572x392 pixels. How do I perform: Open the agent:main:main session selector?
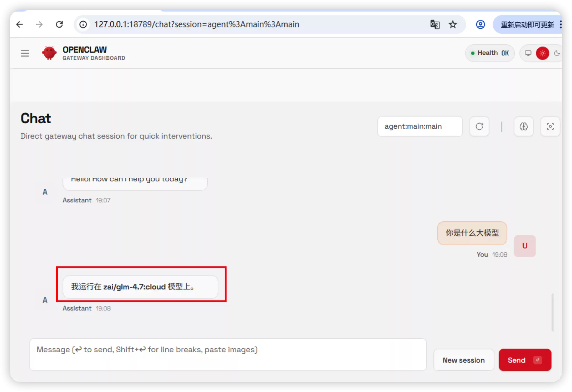click(x=420, y=126)
